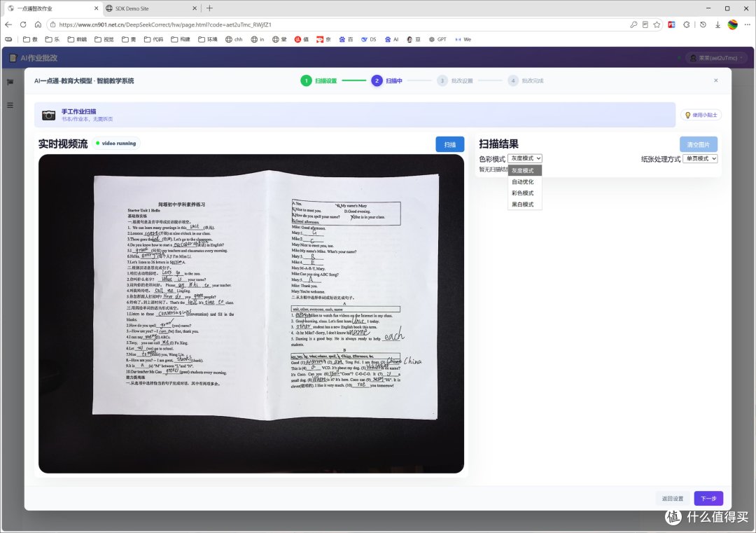The image size is (756, 533).
Task: Click the URL address bar field
Action: [x=337, y=25]
